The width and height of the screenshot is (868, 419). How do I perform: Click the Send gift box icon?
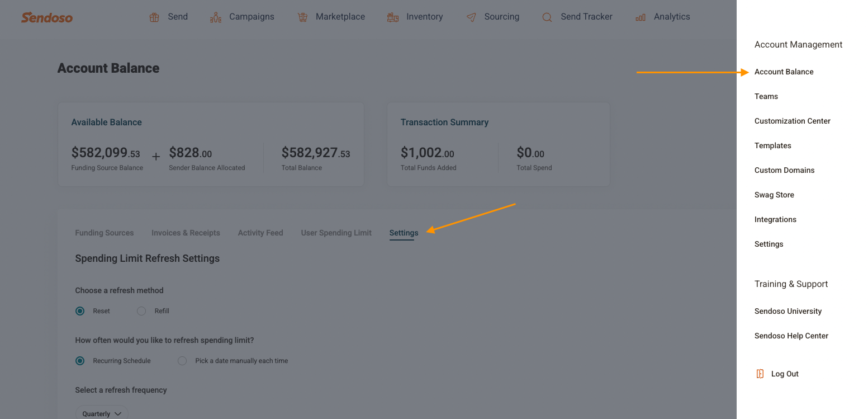tap(154, 17)
